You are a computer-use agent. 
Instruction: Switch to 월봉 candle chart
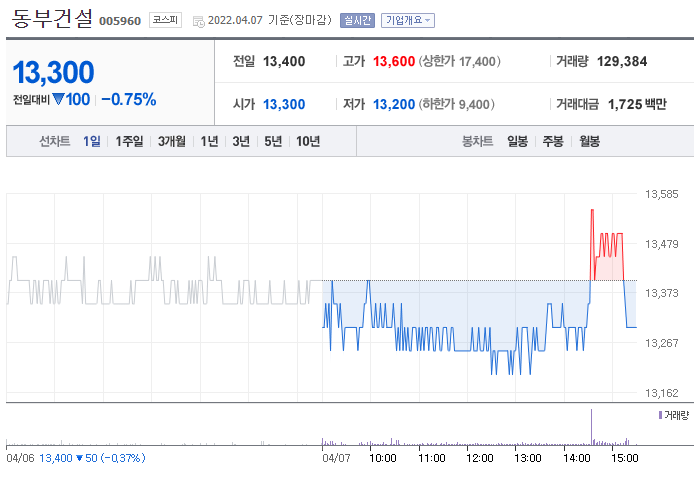pyautogui.click(x=590, y=141)
